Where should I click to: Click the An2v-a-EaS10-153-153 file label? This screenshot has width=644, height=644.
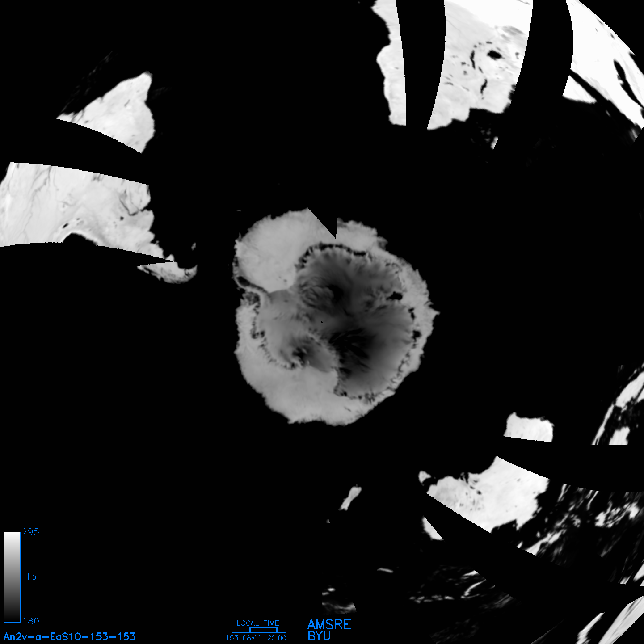(70, 636)
